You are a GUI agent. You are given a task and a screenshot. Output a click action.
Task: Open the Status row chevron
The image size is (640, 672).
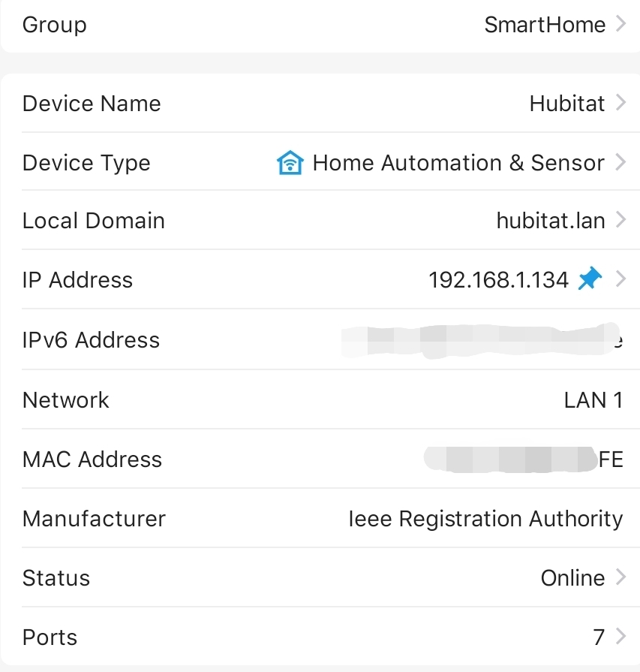click(x=620, y=577)
